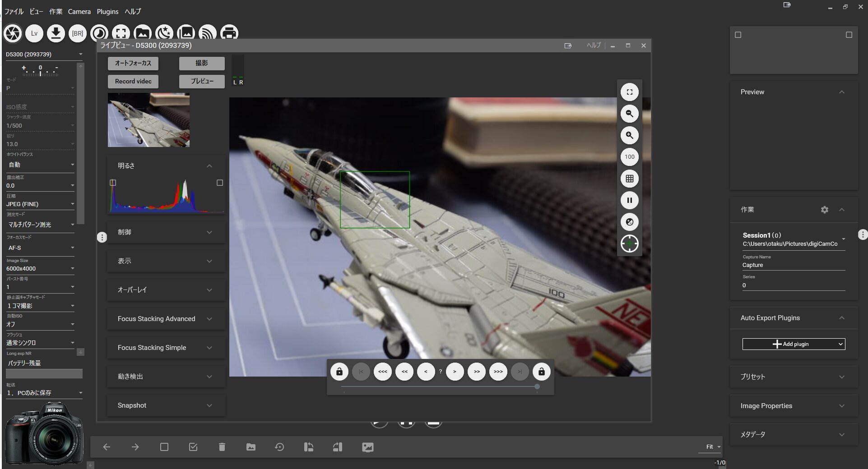Viewport: 868px width, 469px height.
Task: Open the ヘルプ menu in main menu bar
Action: [x=133, y=11]
